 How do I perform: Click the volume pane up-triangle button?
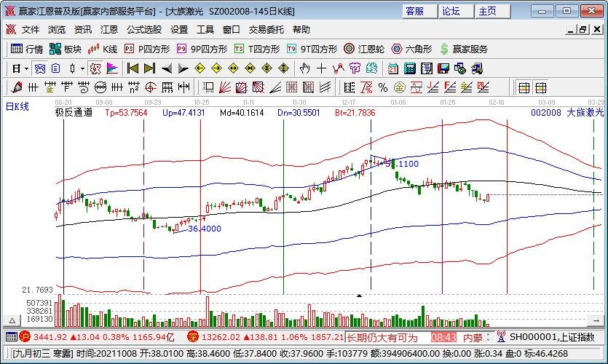[x=12, y=320]
